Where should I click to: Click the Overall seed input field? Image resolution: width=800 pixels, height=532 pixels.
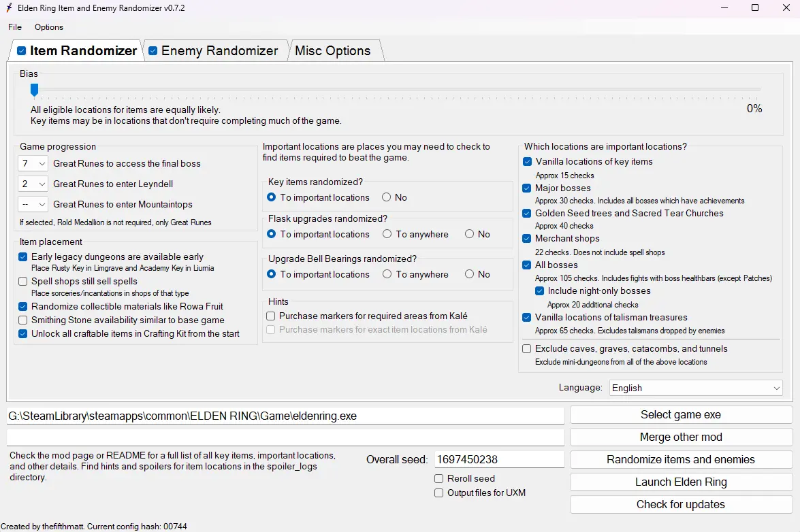499,460
